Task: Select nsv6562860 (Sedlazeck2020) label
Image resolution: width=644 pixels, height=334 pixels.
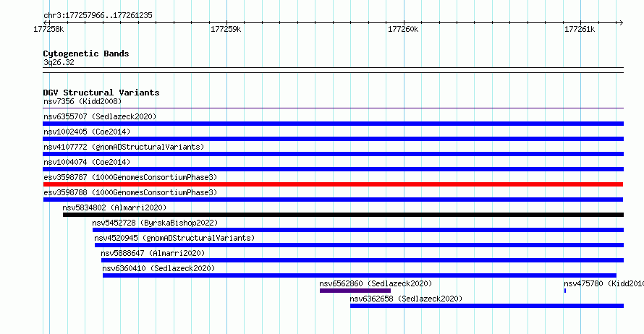Action: [x=376, y=283]
